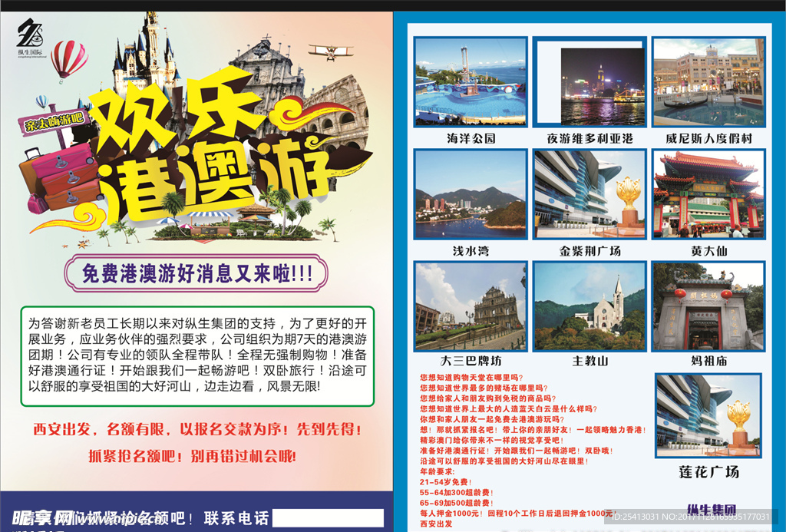
Task: Open the 黄大仙 temple photo
Action: [x=708, y=193]
